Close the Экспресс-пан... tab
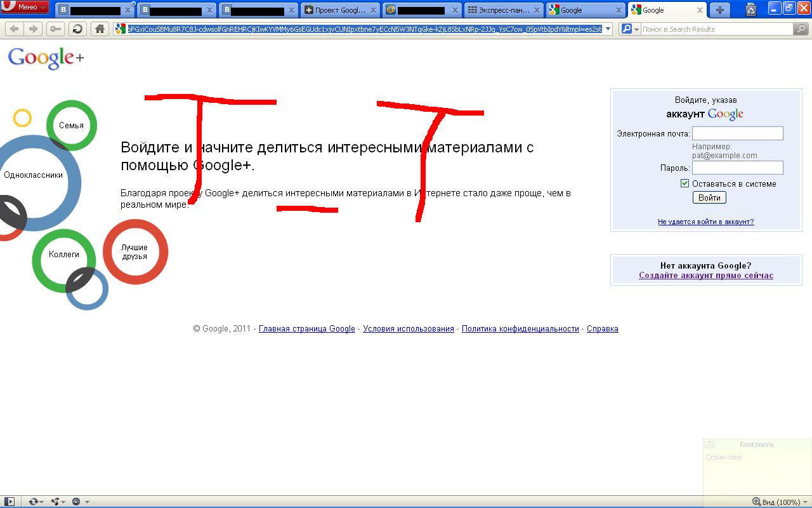 (x=537, y=10)
